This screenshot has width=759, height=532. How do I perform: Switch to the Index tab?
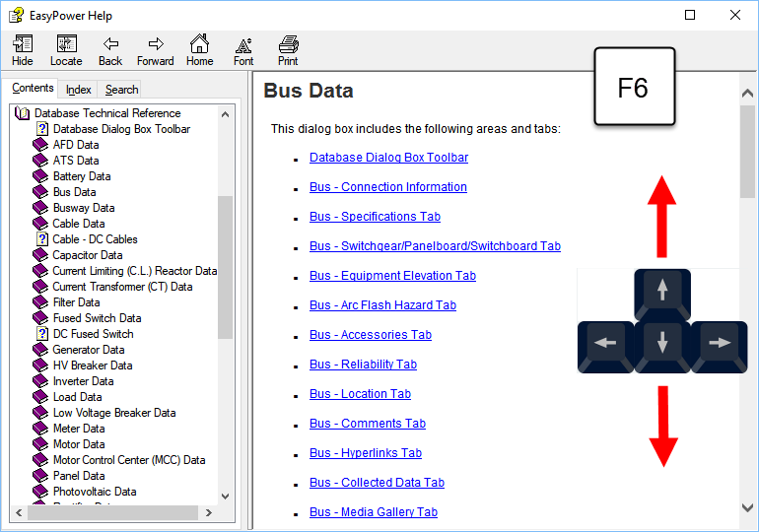point(79,90)
